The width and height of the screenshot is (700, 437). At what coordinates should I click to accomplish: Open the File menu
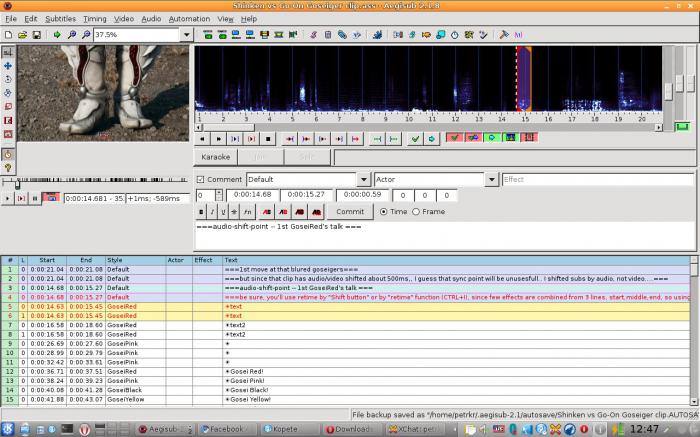(11, 19)
